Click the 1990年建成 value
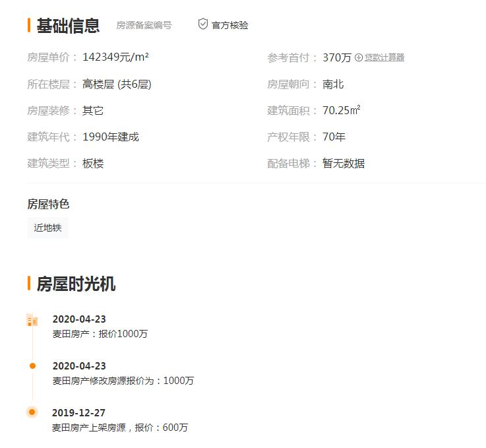Image resolution: width=486 pixels, height=448 pixels. click(x=111, y=137)
